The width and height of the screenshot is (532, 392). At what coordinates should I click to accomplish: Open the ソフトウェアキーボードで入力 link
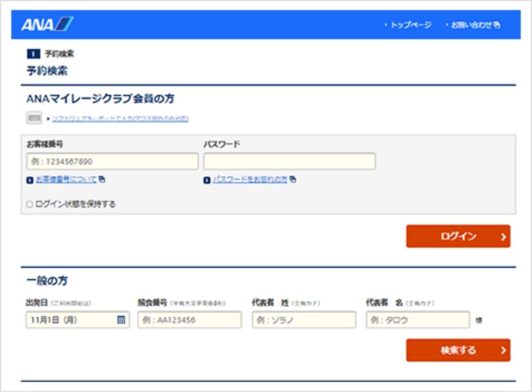(120, 118)
